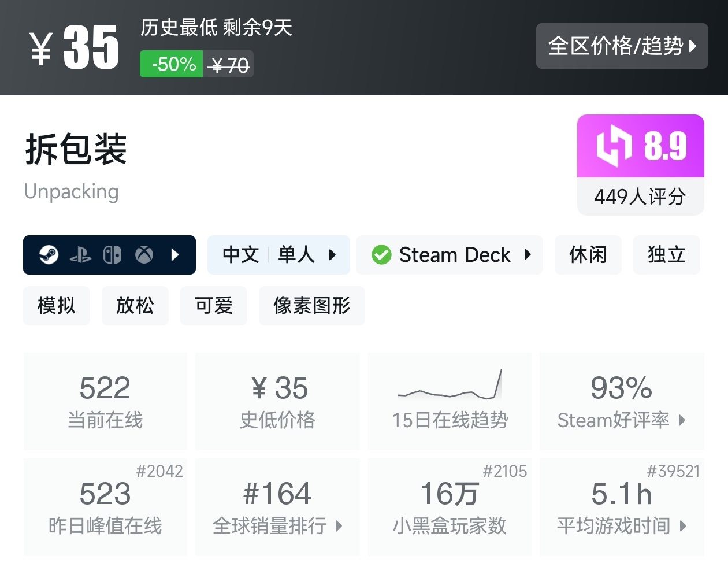Toggle the 像素图形 pixel graphics tag
The height and width of the screenshot is (563, 728).
[x=311, y=306]
